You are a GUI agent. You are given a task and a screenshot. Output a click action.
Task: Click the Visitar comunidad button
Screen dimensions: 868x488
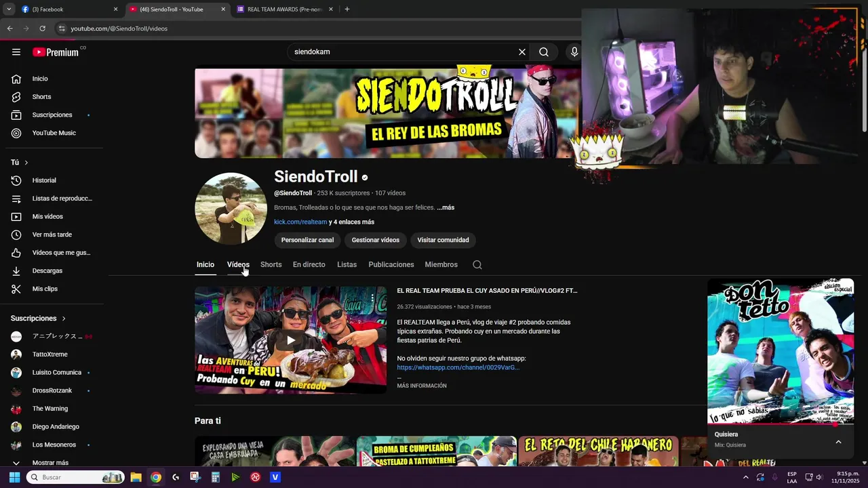pyautogui.click(x=443, y=240)
